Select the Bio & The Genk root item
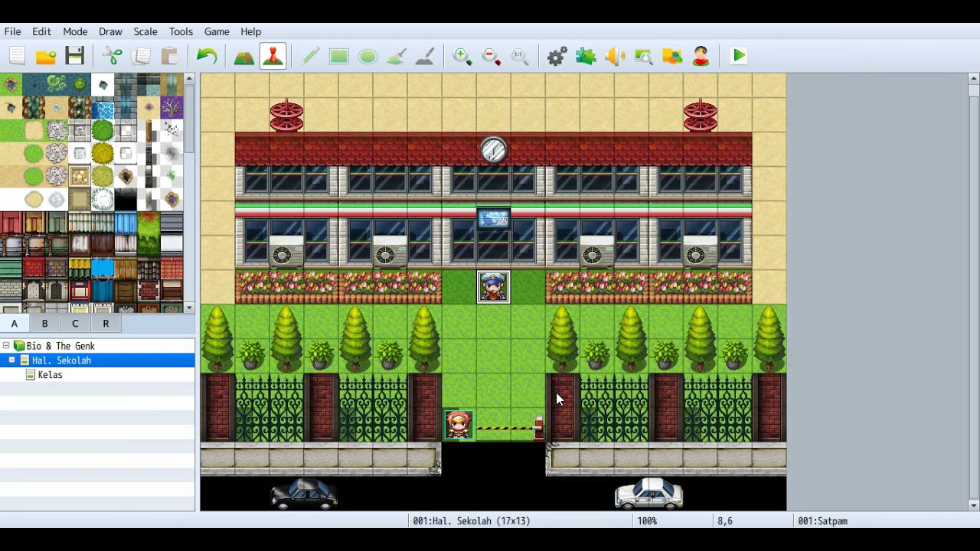Screen dimensions: 980x551 (60, 346)
